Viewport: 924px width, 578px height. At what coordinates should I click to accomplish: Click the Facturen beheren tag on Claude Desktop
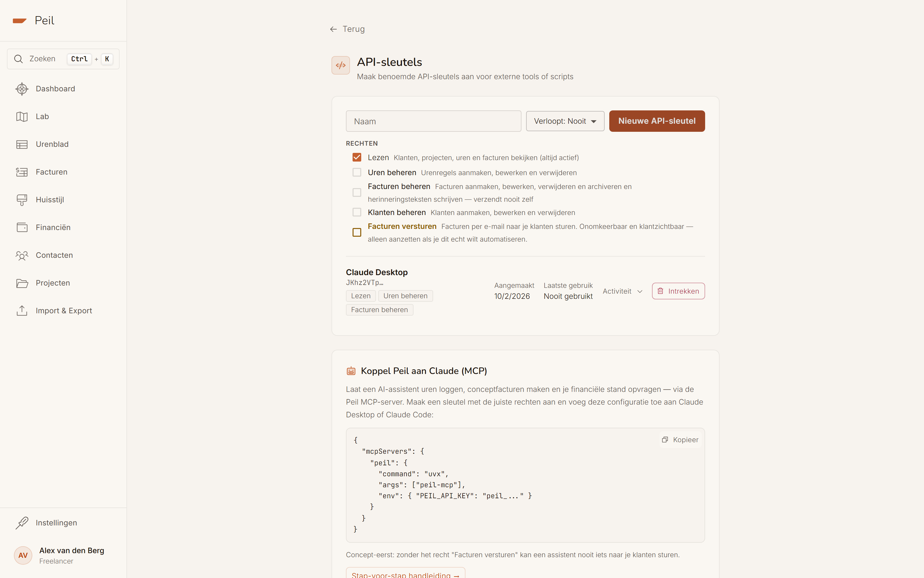pyautogui.click(x=379, y=310)
